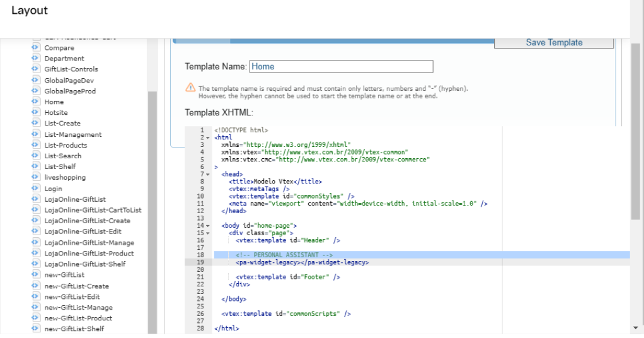The width and height of the screenshot is (644, 338).
Task: Click the PERSONAL ASSISTANT comment line
Action: point(284,255)
